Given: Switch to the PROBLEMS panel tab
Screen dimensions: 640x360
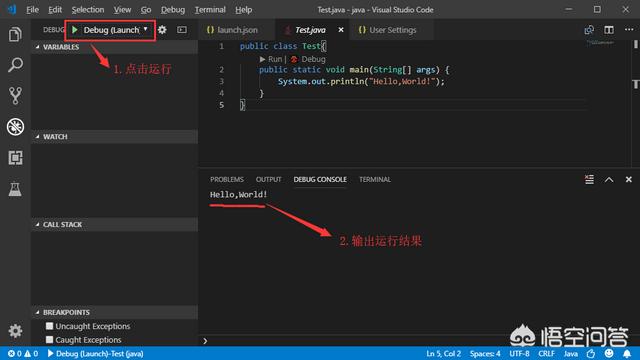Looking at the screenshot, I should [x=227, y=179].
